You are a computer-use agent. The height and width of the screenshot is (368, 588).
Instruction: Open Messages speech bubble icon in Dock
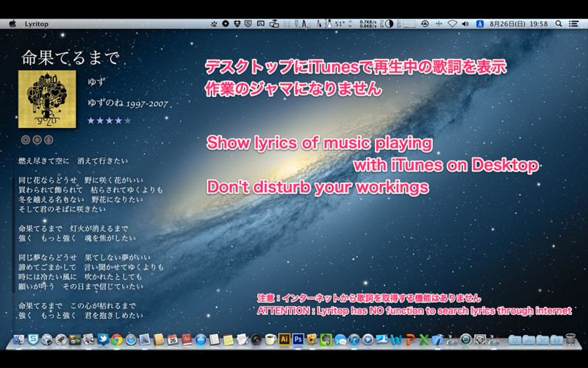340,339
